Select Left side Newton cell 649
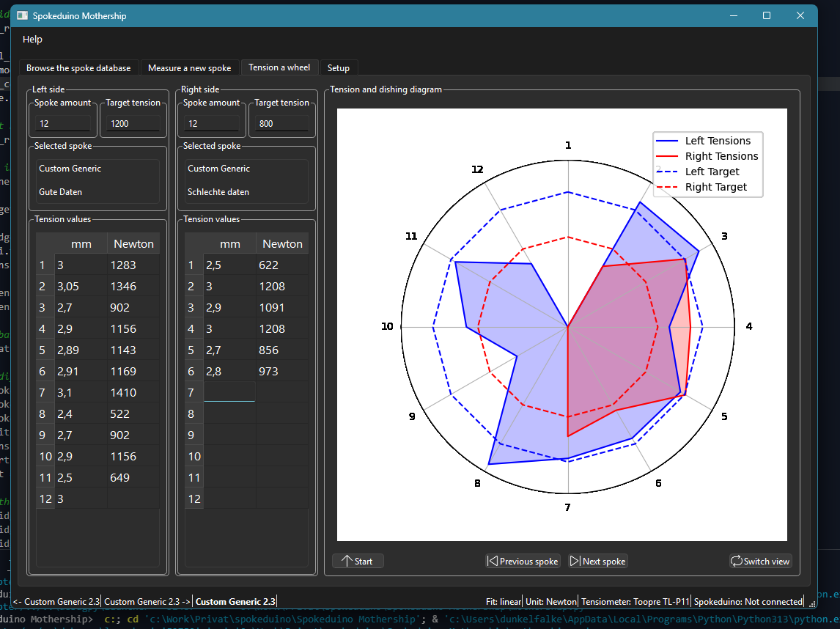Screen dimensions: 840x629 pyautogui.click(x=133, y=478)
